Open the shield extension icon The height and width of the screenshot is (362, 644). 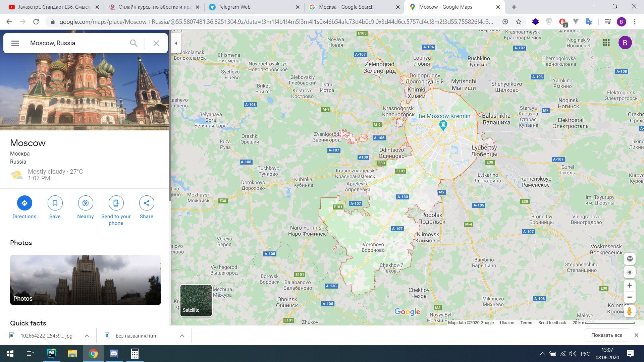[x=549, y=22]
